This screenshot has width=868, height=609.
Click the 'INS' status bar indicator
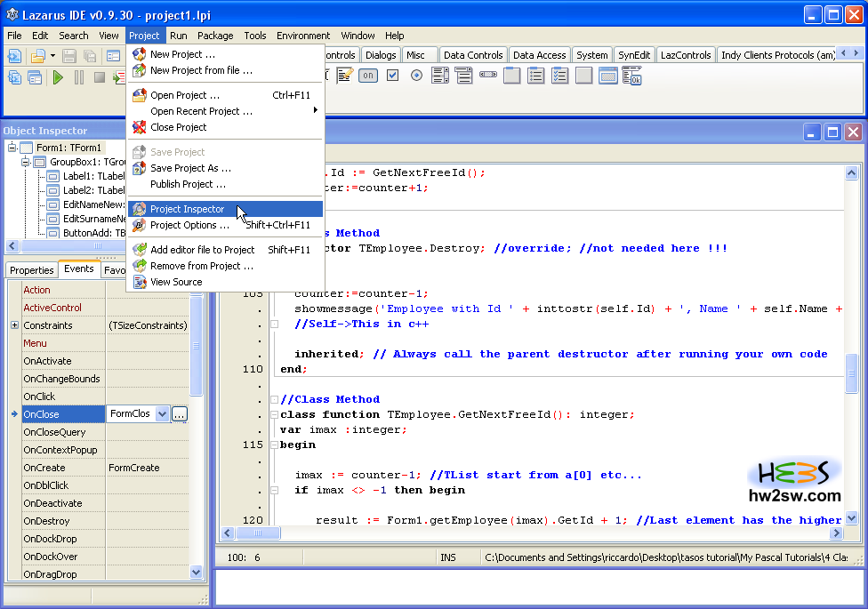pyautogui.click(x=448, y=557)
